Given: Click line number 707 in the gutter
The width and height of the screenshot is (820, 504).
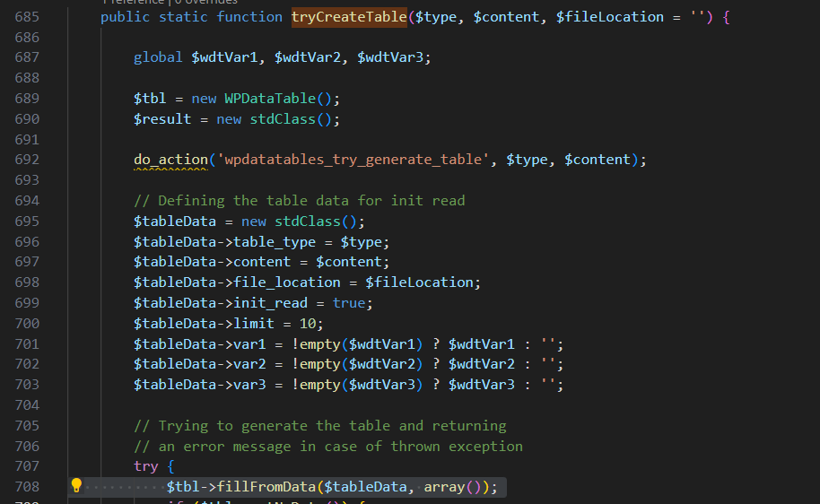Looking at the screenshot, I should 27,465.
